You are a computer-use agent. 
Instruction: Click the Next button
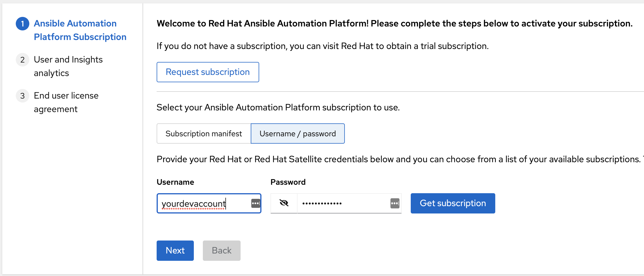pos(175,250)
